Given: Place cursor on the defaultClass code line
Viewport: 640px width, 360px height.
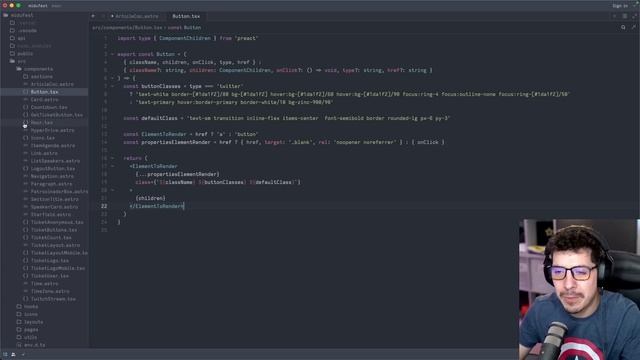Looking at the screenshot, I should tap(286, 118).
